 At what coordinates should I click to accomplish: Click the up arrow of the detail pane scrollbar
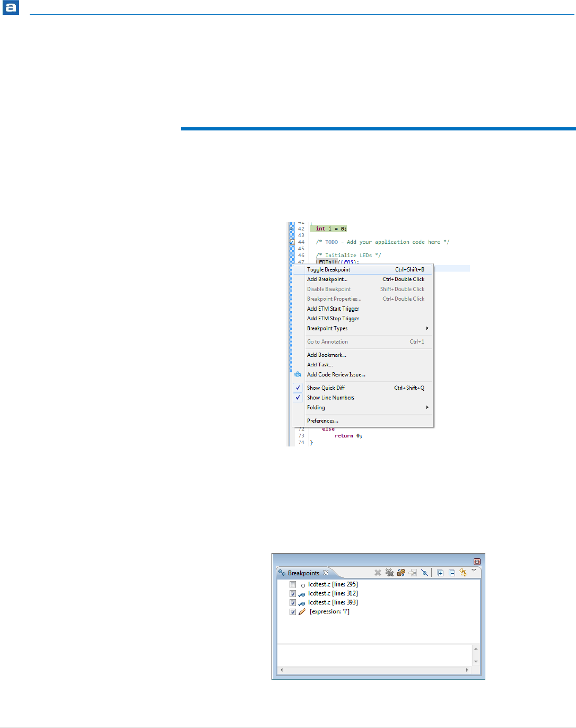pyautogui.click(x=476, y=649)
